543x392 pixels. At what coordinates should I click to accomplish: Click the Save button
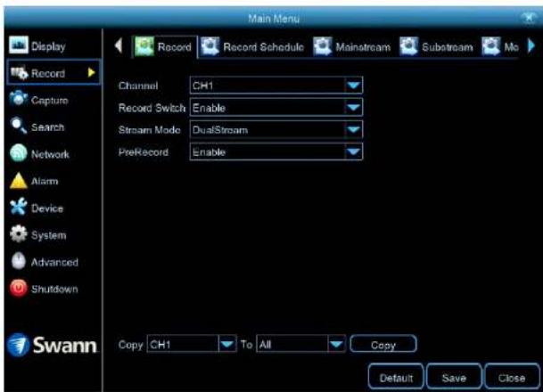(x=454, y=377)
